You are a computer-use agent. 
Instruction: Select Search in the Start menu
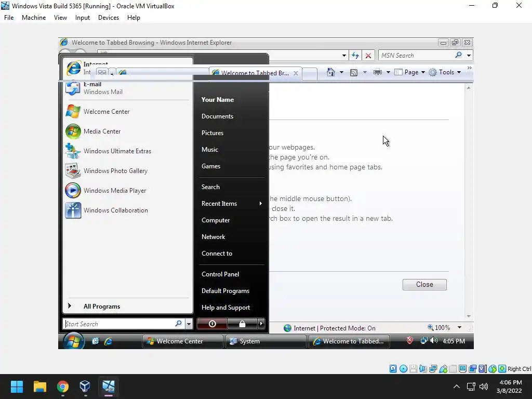[x=210, y=187]
